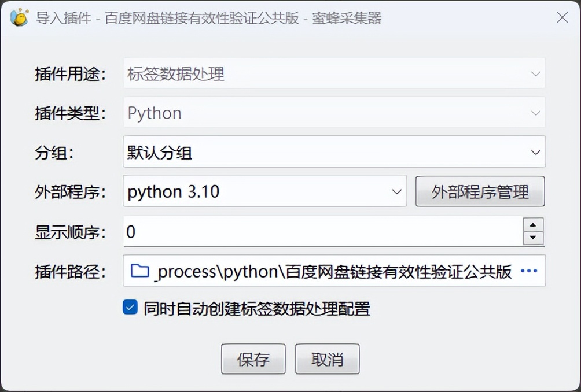Open the 分组 默认分组 dropdown
Image resolution: width=581 pixels, height=392 pixels.
tap(535, 152)
